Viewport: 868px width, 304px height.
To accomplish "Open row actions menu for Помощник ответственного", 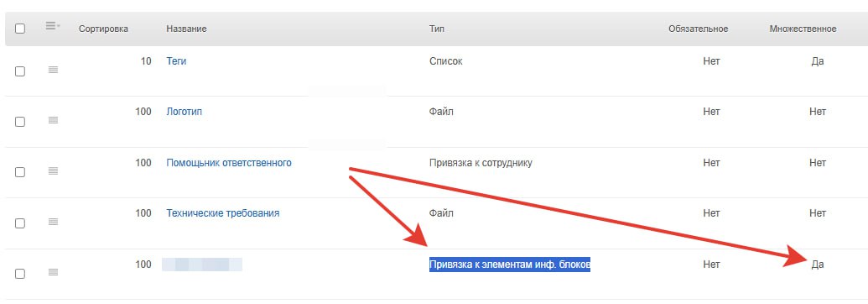I will click(53, 170).
